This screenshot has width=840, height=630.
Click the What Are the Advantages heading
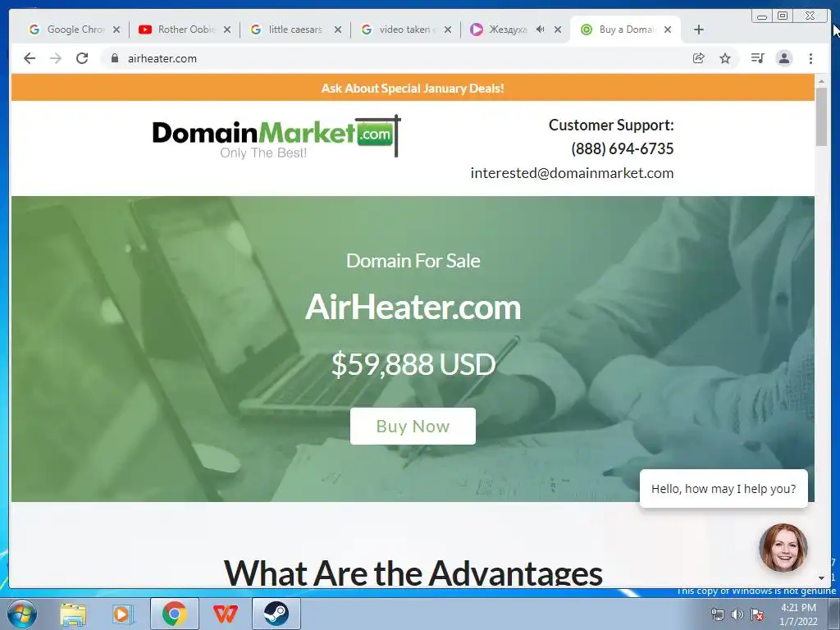413,572
